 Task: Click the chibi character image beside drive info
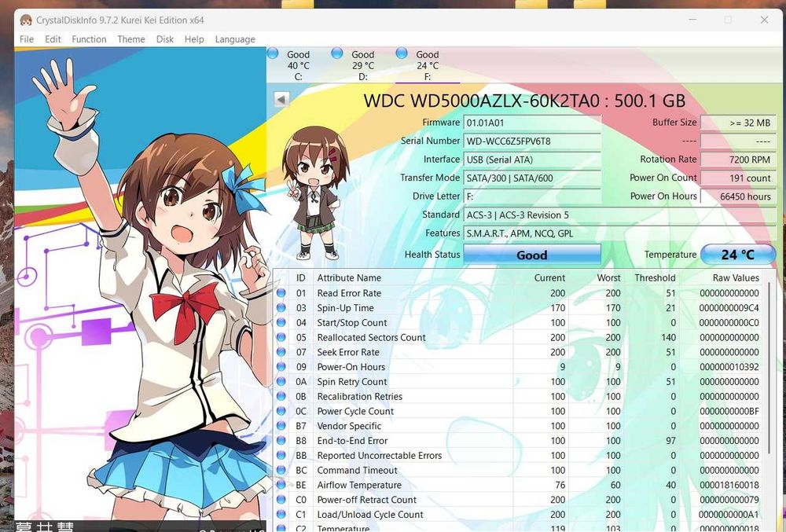tap(315, 193)
